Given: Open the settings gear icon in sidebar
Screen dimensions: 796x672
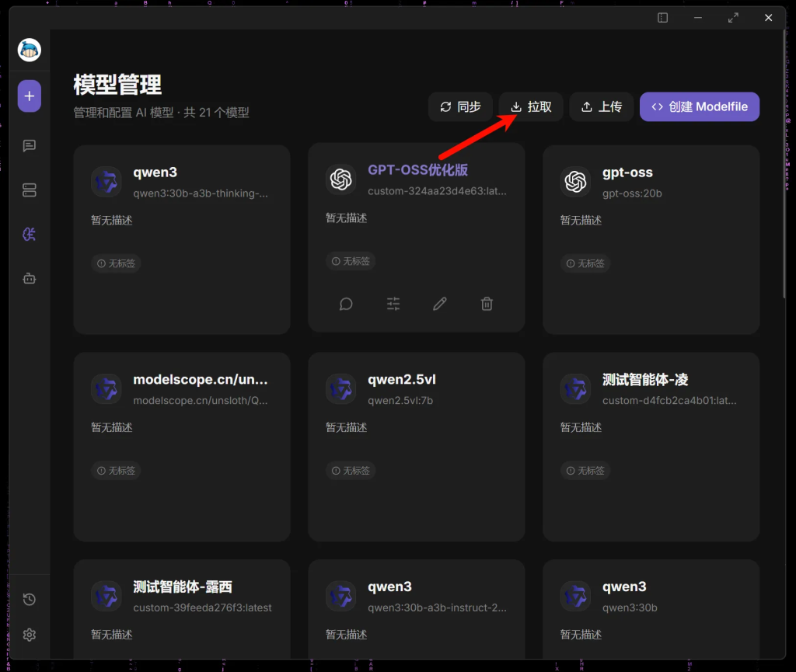Looking at the screenshot, I should point(30,635).
